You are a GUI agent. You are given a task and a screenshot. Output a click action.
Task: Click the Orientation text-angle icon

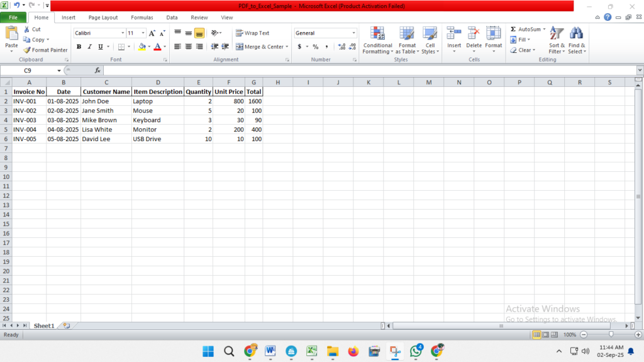215,33
